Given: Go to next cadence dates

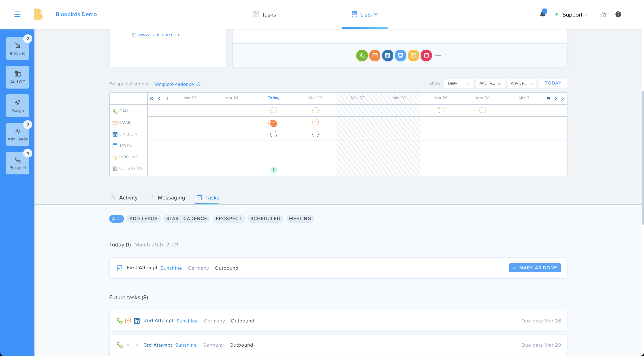Looking at the screenshot, I should click(555, 98).
